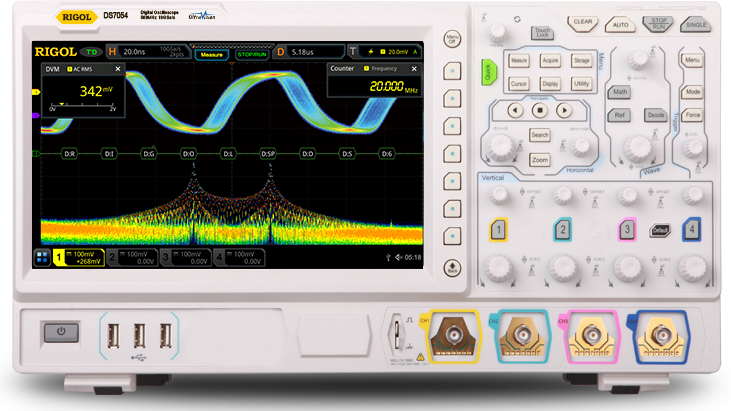Viewport: 731px width, 411px height.
Task: Close the DVM window
Action: click(118, 69)
